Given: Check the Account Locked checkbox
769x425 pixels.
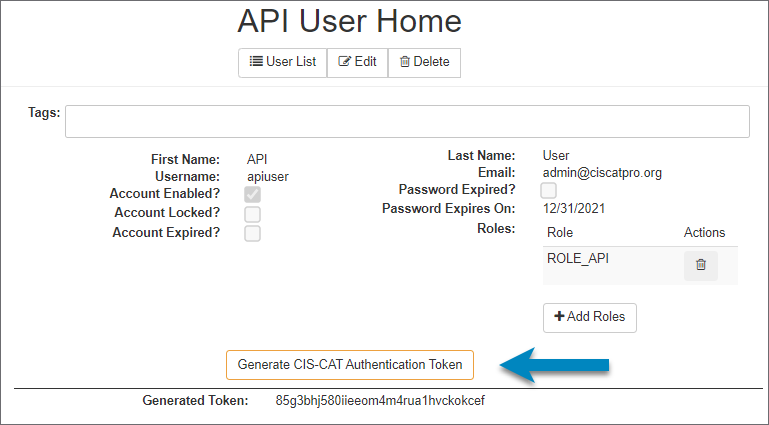Looking at the screenshot, I should [253, 214].
